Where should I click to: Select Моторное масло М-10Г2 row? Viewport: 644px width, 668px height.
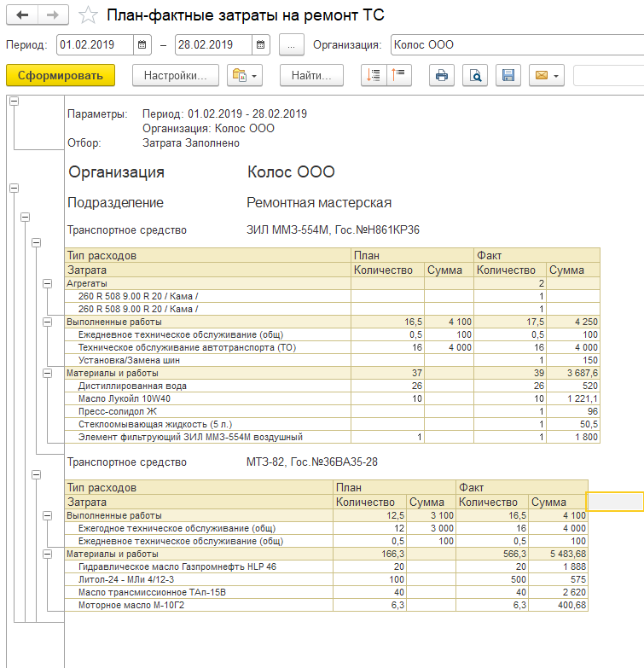pos(326,605)
